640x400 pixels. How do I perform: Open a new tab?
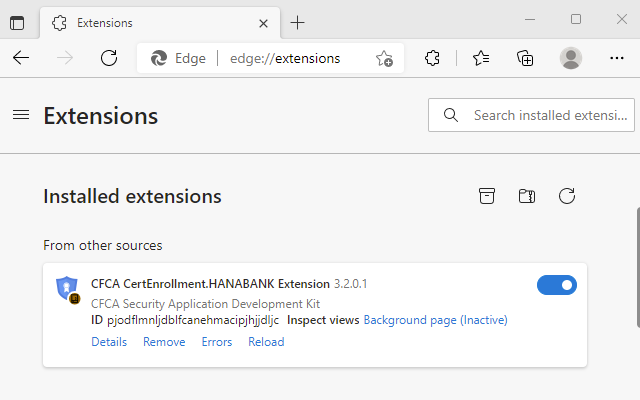[297, 22]
